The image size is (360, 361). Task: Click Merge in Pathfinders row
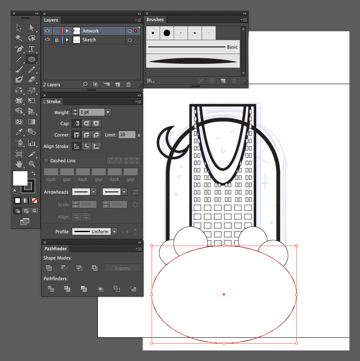tap(84, 289)
